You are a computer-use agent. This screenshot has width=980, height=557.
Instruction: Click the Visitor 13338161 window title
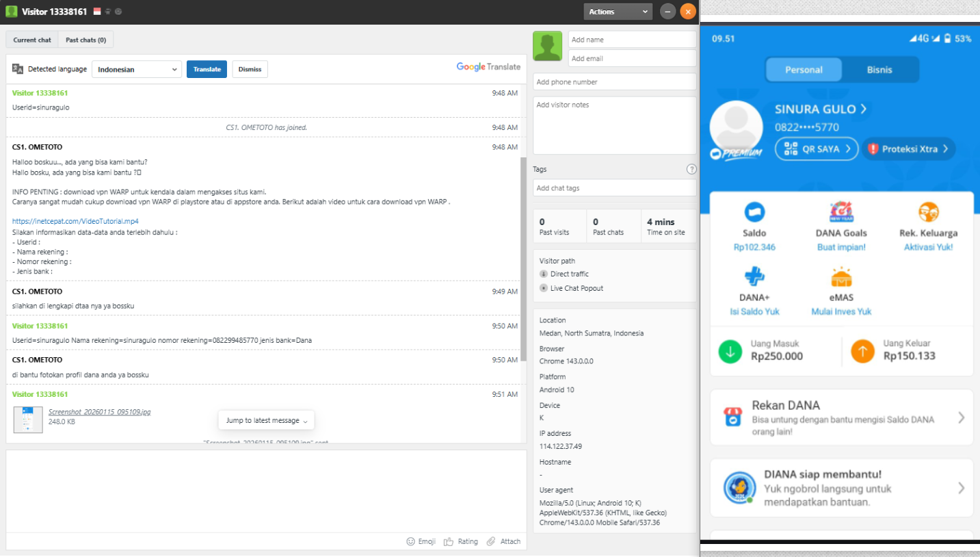point(54,12)
